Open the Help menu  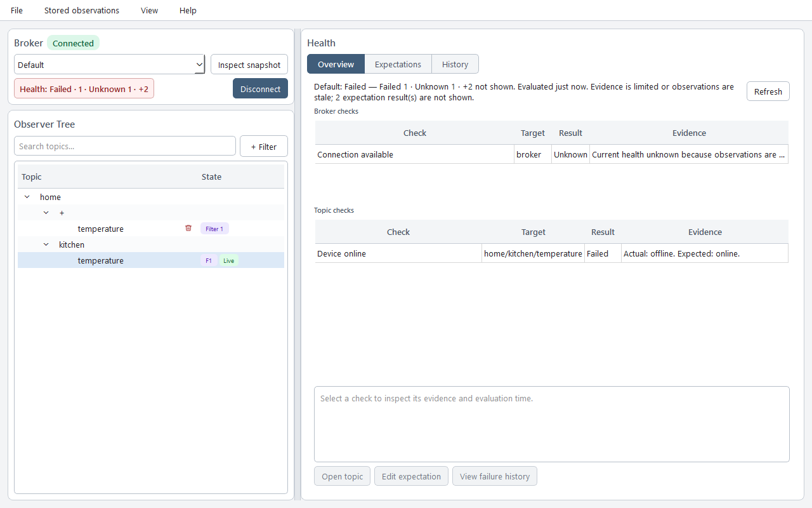(188, 10)
